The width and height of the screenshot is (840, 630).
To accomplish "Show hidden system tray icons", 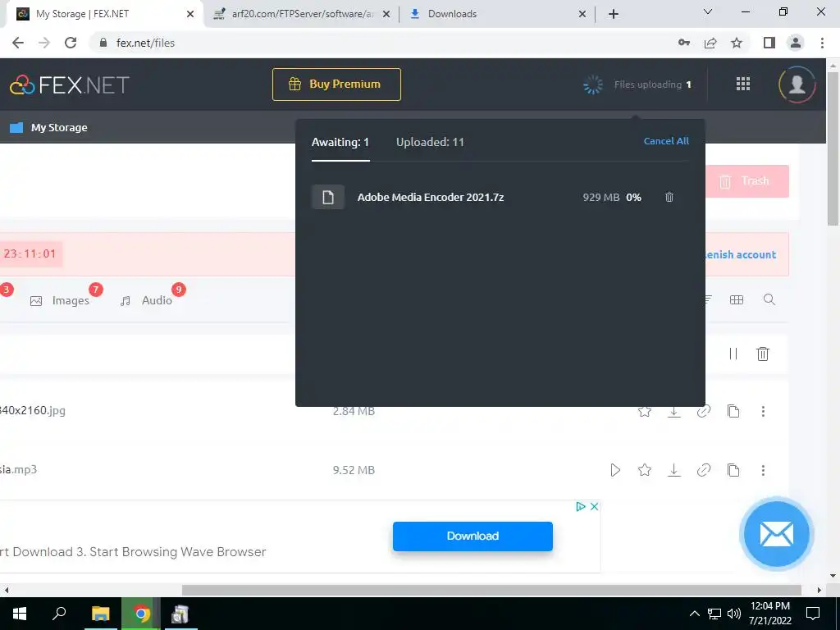I will tap(694, 614).
